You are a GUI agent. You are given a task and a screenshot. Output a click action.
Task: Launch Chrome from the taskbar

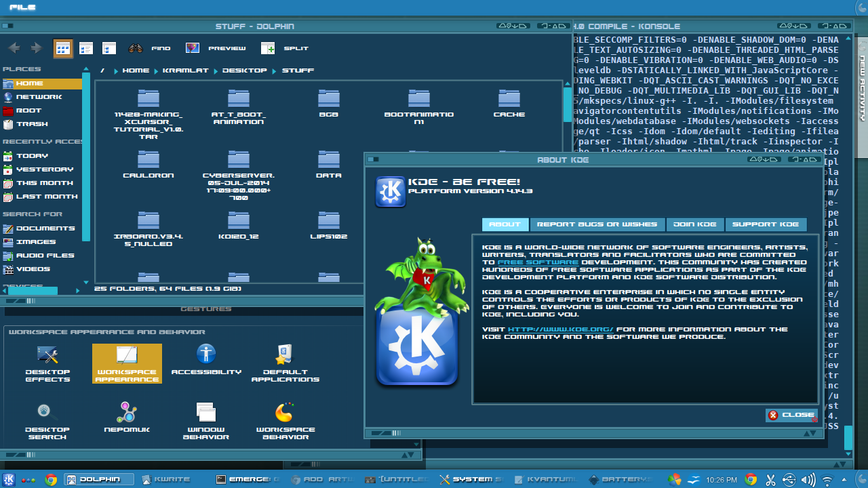tap(50, 479)
